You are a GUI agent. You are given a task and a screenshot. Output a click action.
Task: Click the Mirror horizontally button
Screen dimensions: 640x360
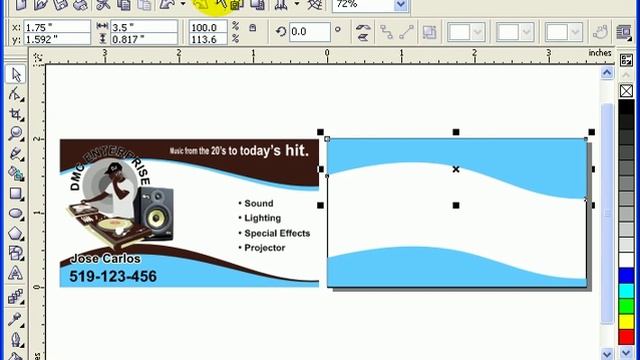click(x=363, y=27)
